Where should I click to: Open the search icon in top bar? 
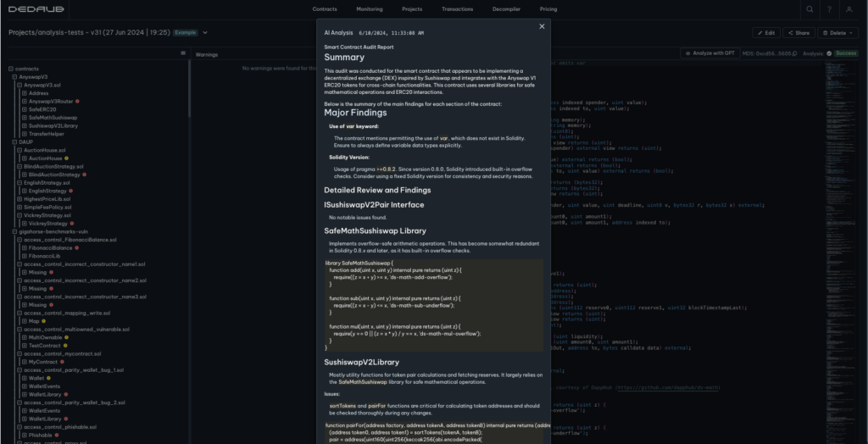810,9
